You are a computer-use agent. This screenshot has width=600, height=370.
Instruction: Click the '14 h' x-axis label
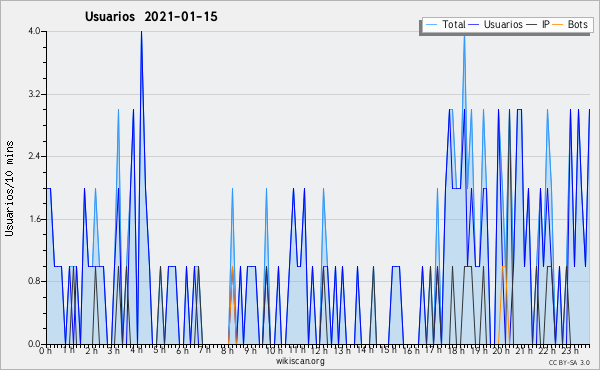(364, 350)
